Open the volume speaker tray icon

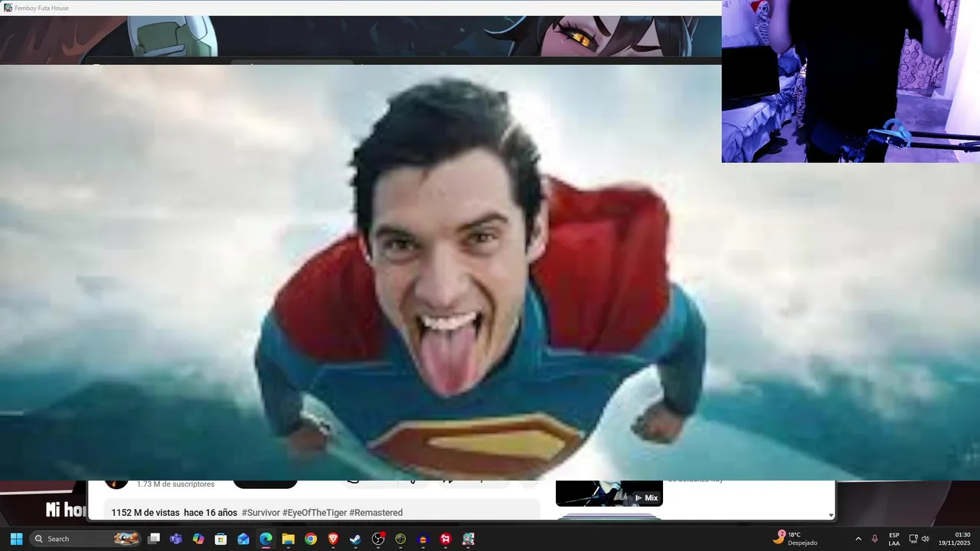[925, 539]
